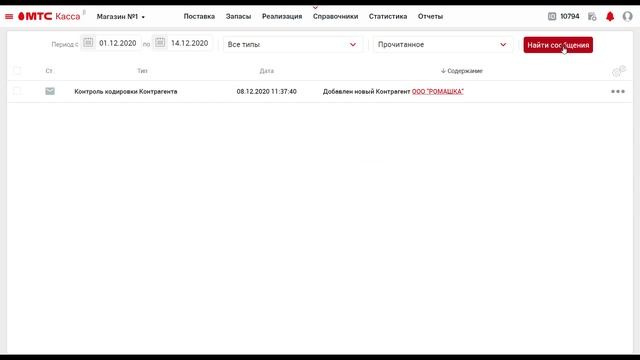The height and width of the screenshot is (360, 640).
Task: Click the account number 10794
Action: pos(570,16)
